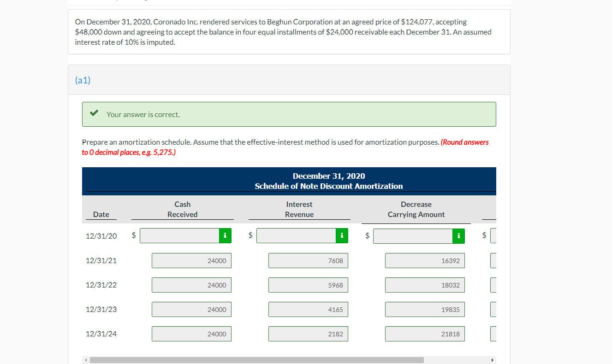Click the dollar sign before the 12/31/20 Cash Received box
The height and width of the screenshot is (364, 612).
point(133,235)
